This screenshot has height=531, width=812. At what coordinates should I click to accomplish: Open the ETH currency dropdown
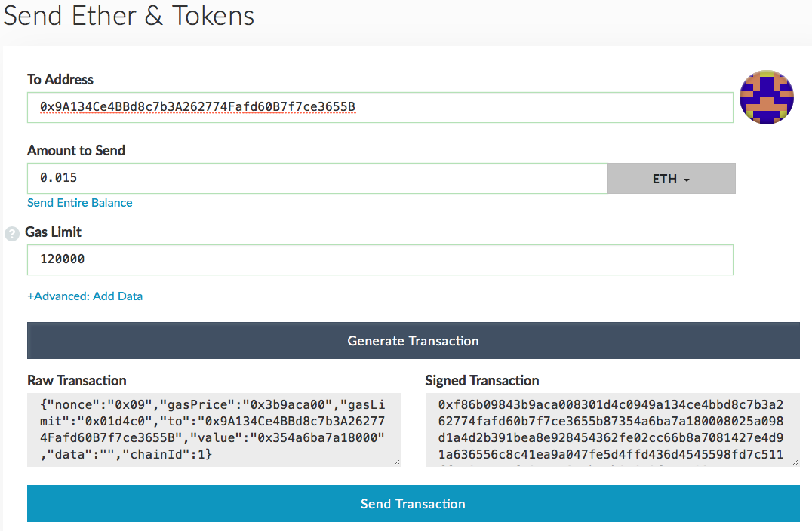(671, 179)
